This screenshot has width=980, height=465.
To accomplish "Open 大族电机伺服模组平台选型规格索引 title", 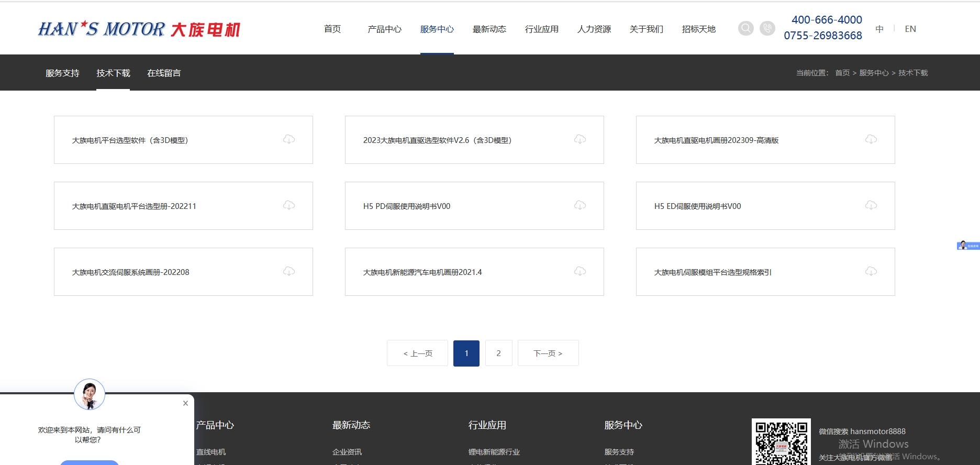I will (712, 272).
